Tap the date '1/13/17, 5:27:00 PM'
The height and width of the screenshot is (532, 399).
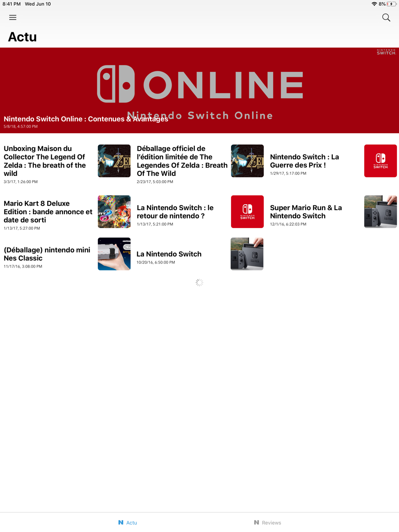[x=22, y=228]
